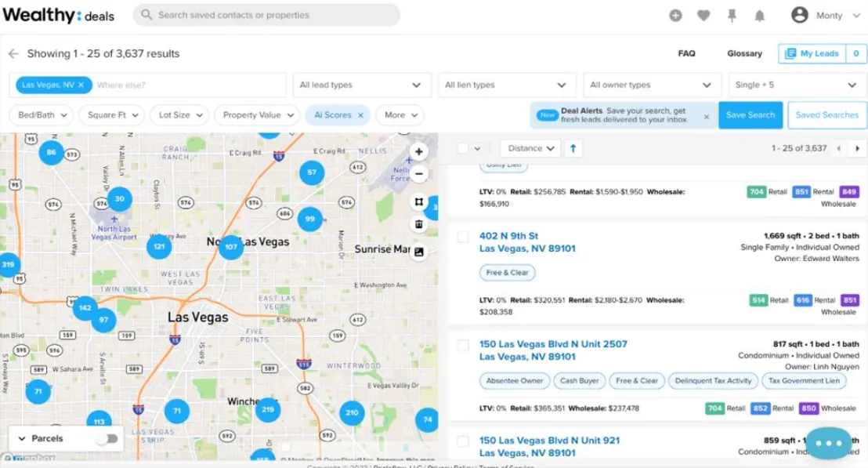Check the select-all results checkbox

[x=463, y=148]
